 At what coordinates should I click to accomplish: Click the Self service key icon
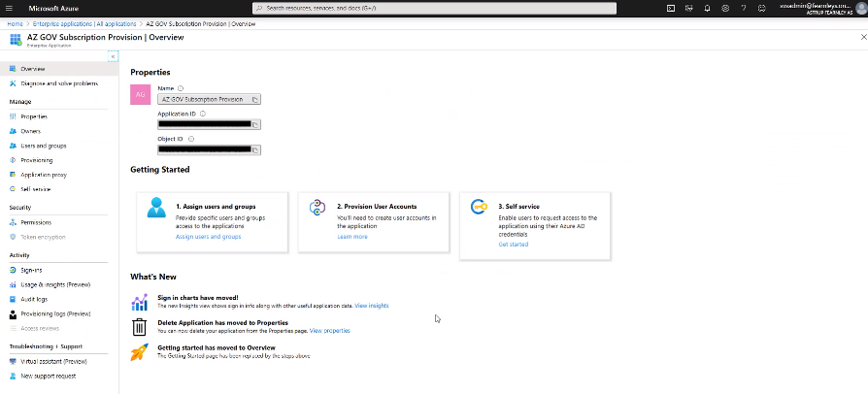[x=479, y=207]
